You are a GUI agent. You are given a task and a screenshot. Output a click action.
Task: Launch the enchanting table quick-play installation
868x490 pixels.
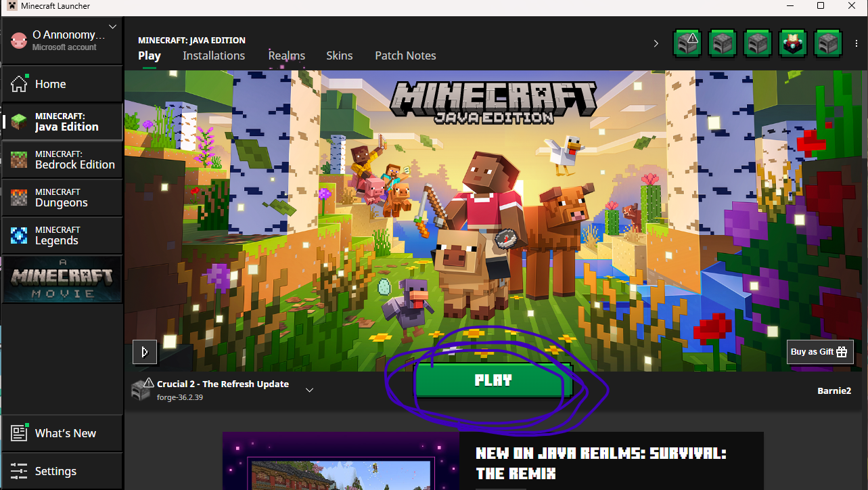(x=793, y=43)
